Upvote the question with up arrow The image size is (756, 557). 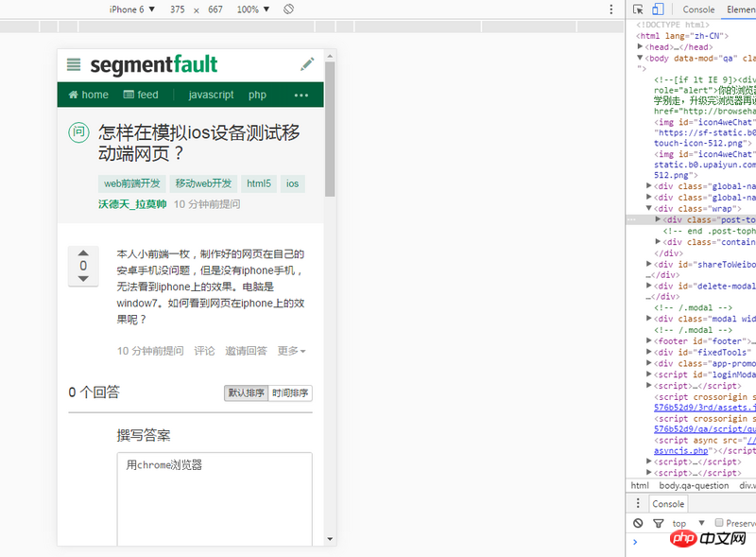83,253
